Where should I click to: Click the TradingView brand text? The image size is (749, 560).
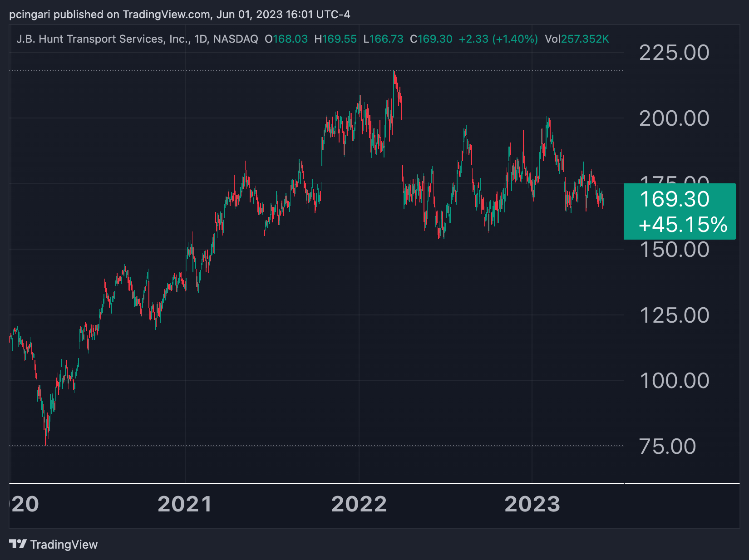[64, 545]
